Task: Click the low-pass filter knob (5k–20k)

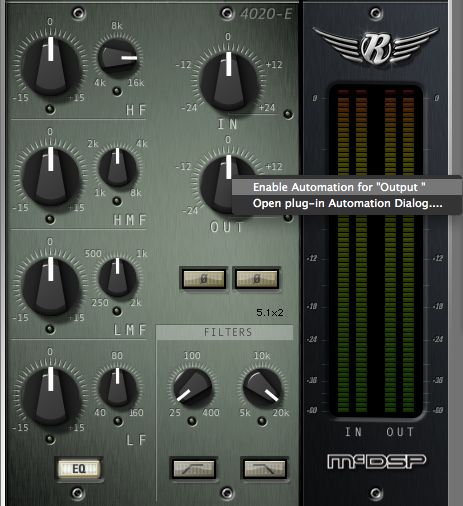Action: click(262, 387)
